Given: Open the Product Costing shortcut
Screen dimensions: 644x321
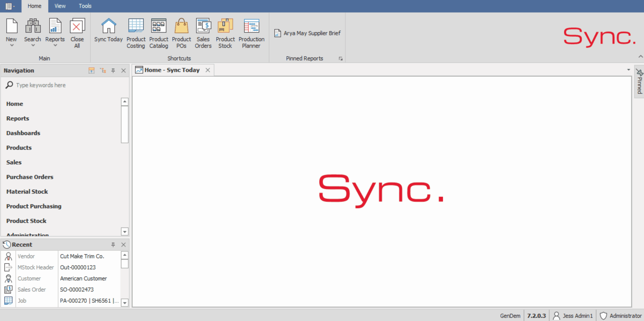Looking at the screenshot, I should click(136, 33).
